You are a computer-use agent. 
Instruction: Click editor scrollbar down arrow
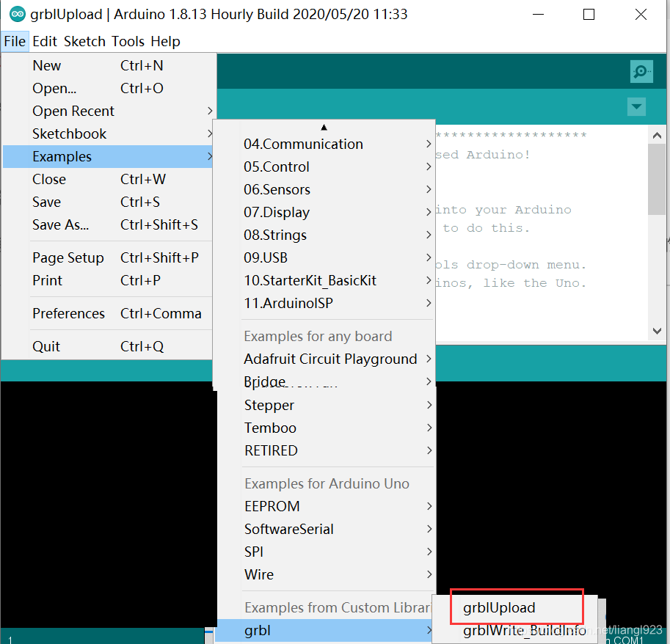tap(657, 331)
